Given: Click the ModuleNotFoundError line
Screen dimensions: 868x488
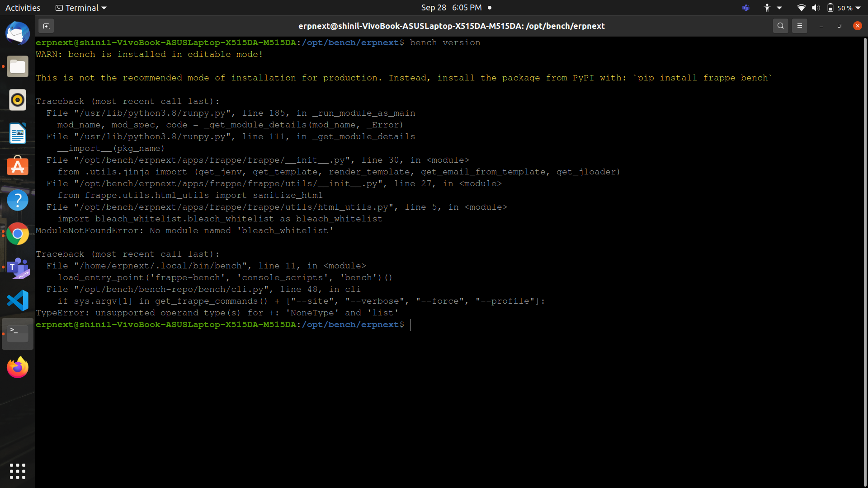Looking at the screenshot, I should 184,230.
